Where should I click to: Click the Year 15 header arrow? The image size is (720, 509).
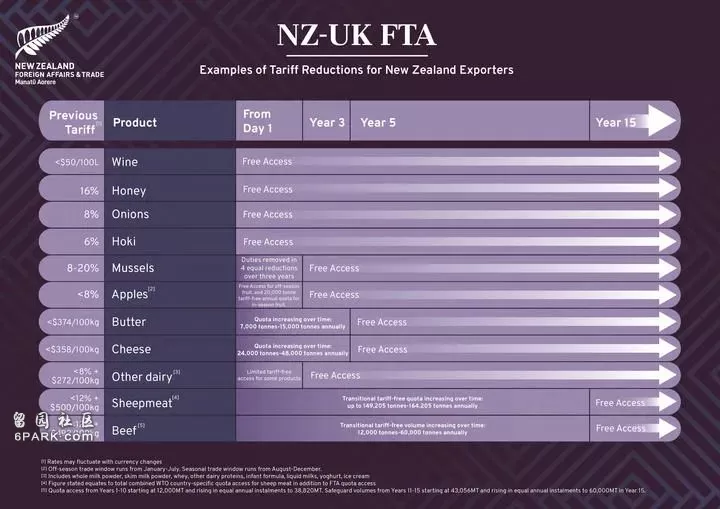click(661, 121)
